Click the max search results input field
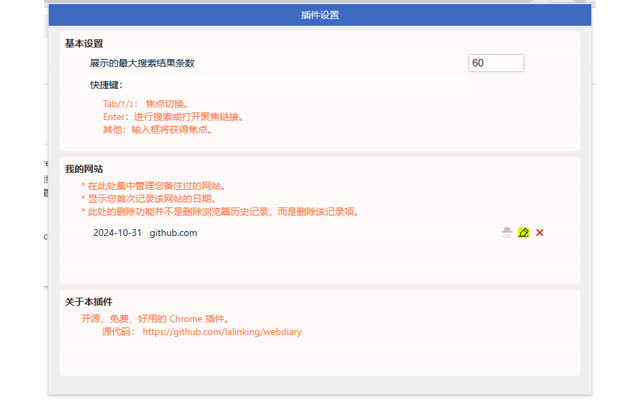 click(496, 63)
